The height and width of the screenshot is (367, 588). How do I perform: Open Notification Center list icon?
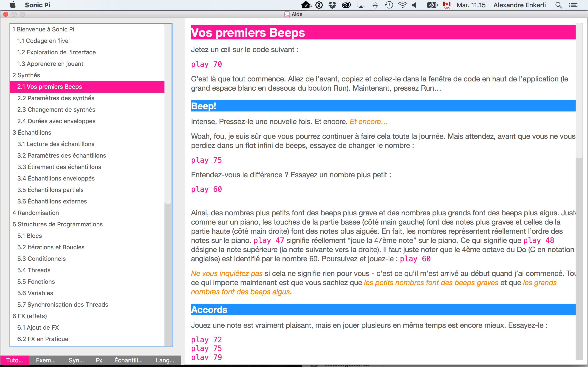[573, 5]
